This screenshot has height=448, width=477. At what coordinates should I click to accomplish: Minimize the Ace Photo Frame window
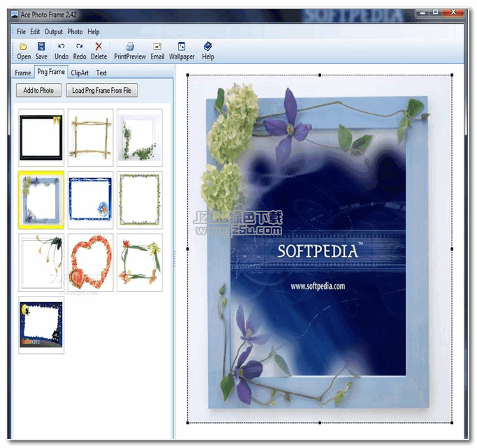[423, 13]
